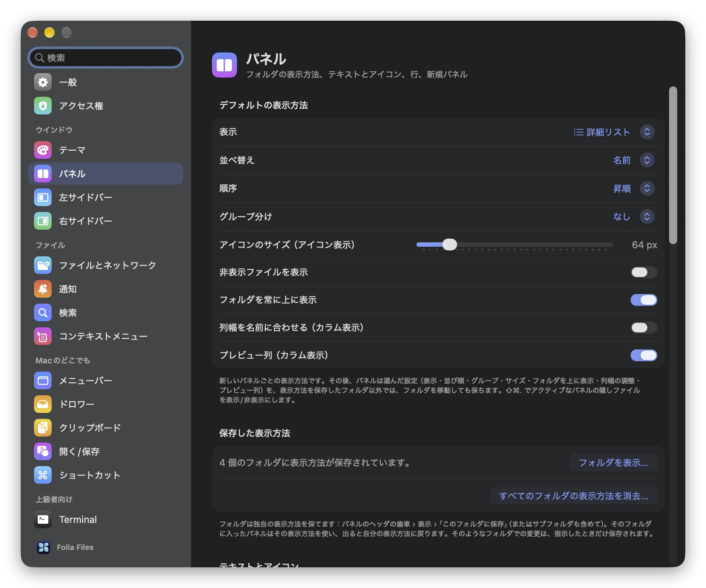This screenshot has width=706, height=588.
Task: Click the パネル sidebar icon
Action: 43,174
